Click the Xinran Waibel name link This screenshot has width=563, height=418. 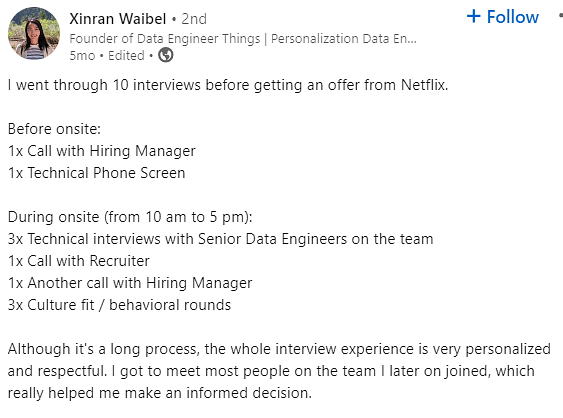[x=117, y=19]
